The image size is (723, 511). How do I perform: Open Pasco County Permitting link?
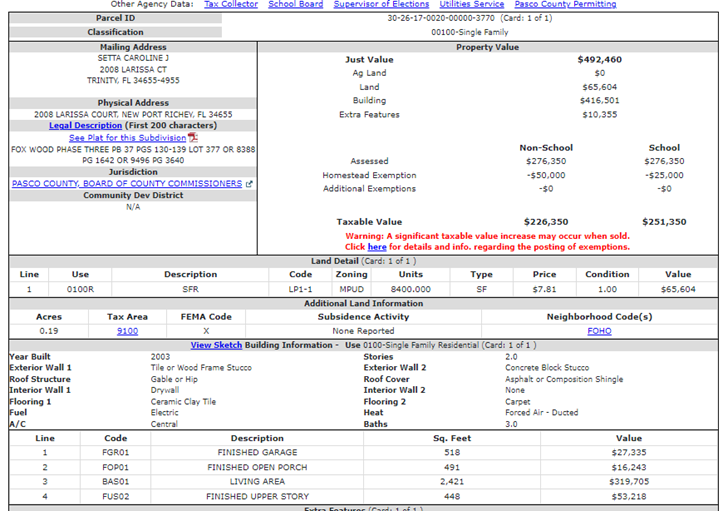tap(565, 4)
